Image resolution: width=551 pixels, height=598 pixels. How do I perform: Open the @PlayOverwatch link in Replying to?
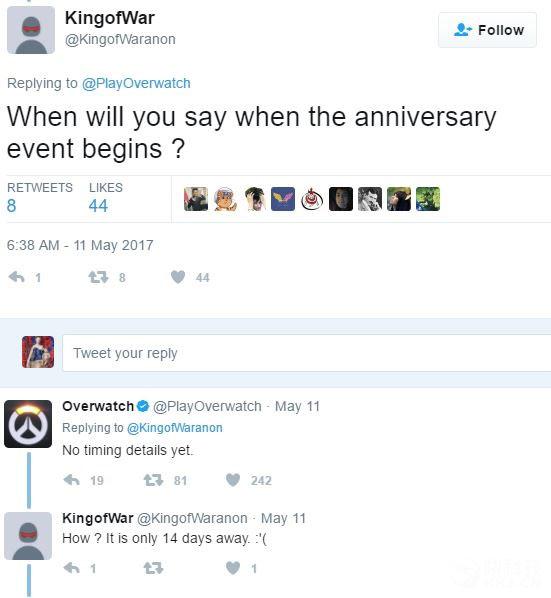coord(136,83)
